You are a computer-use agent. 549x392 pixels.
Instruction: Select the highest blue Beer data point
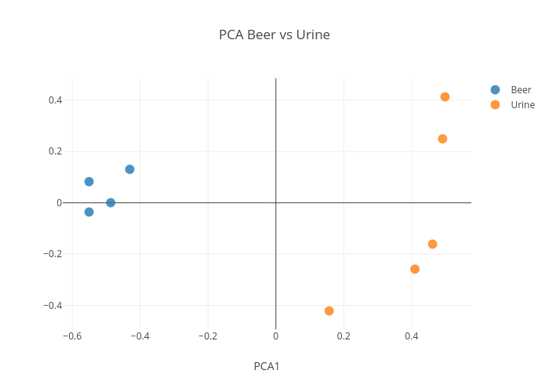pyautogui.click(x=129, y=169)
